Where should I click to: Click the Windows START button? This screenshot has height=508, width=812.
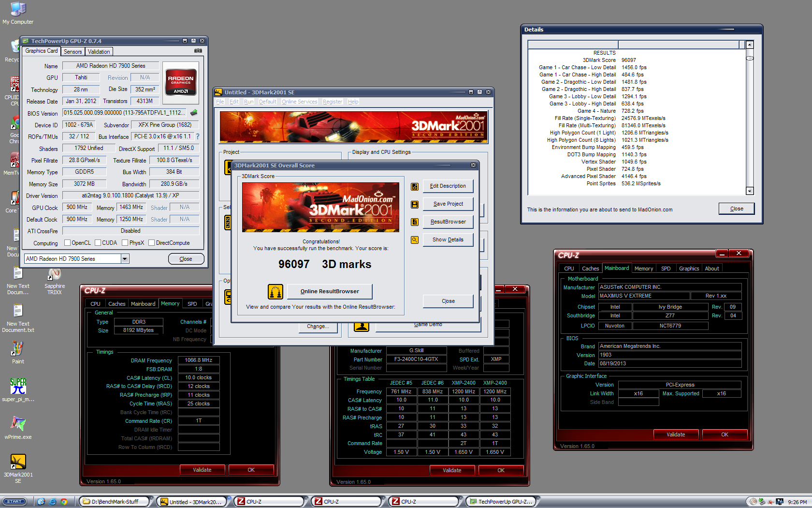click(14, 502)
